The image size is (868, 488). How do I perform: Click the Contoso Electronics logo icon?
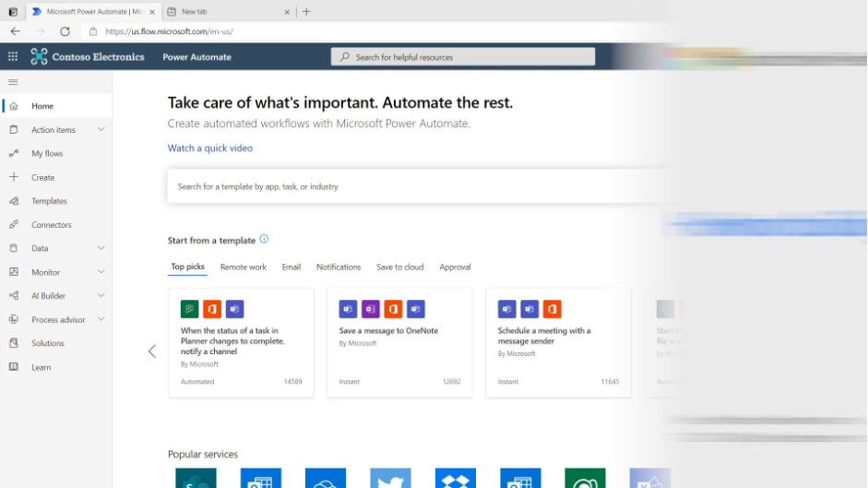pos(39,56)
